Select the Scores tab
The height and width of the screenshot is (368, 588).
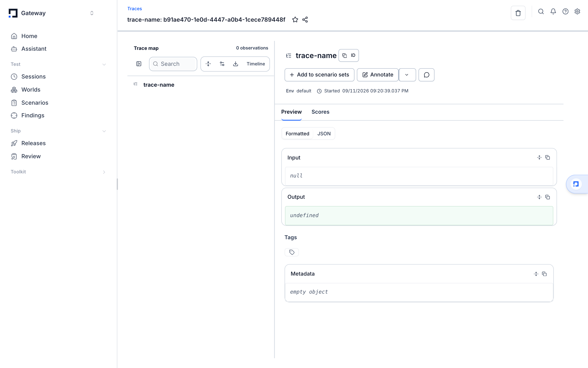pyautogui.click(x=320, y=112)
